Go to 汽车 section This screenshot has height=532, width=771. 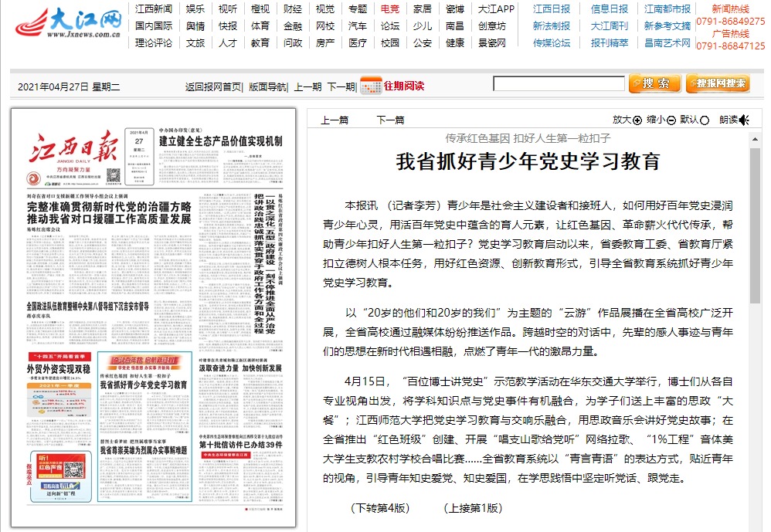[358, 26]
